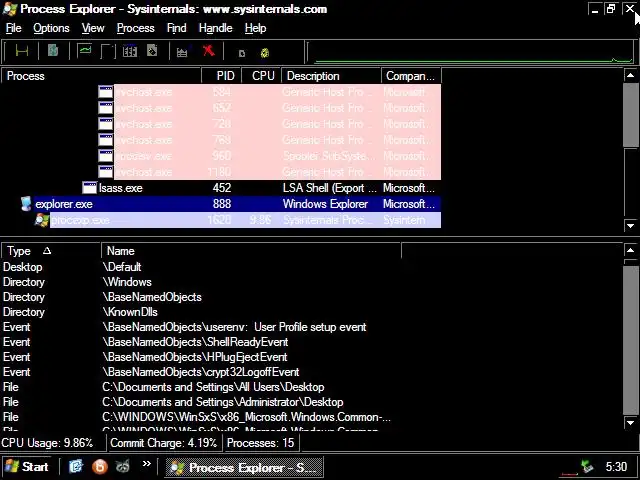The width and height of the screenshot is (640, 480).
Task: Sort by the Process column header
Action: [102, 76]
